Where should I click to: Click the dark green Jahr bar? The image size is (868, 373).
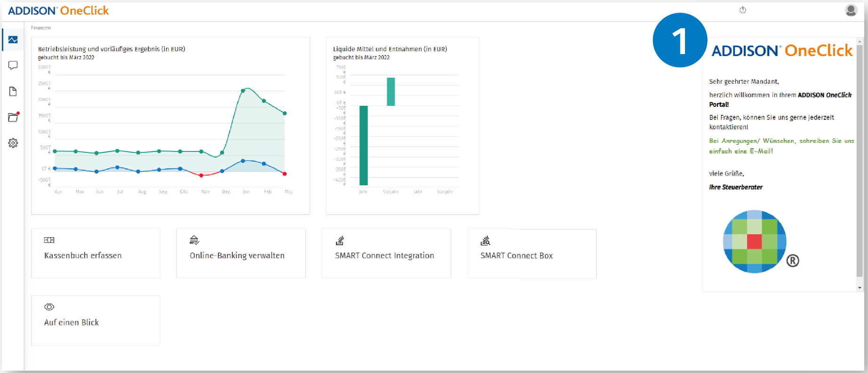coord(364,145)
